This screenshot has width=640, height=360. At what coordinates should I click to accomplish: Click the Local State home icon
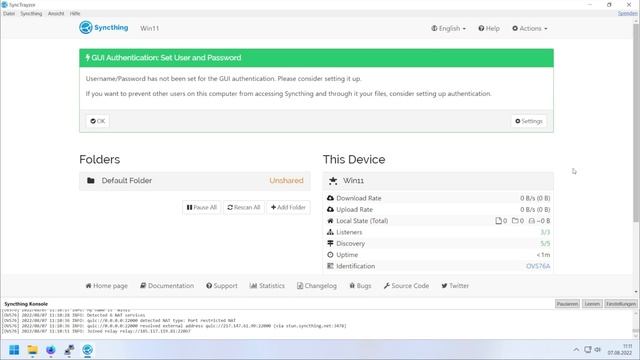330,221
